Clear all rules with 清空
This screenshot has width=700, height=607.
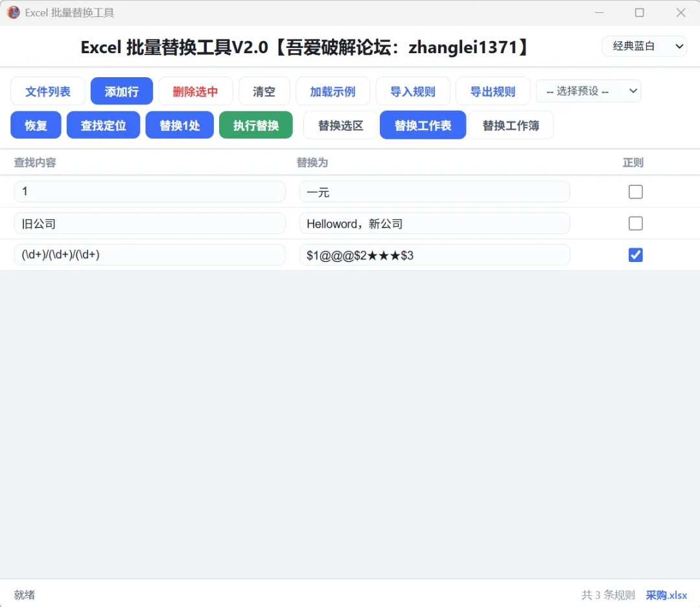(x=264, y=91)
